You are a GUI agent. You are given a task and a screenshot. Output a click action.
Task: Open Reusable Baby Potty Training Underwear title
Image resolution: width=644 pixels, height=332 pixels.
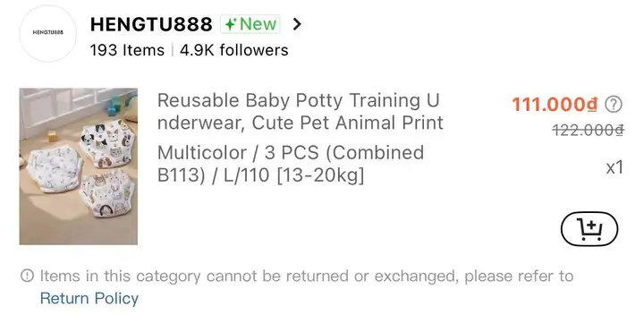tap(301, 111)
